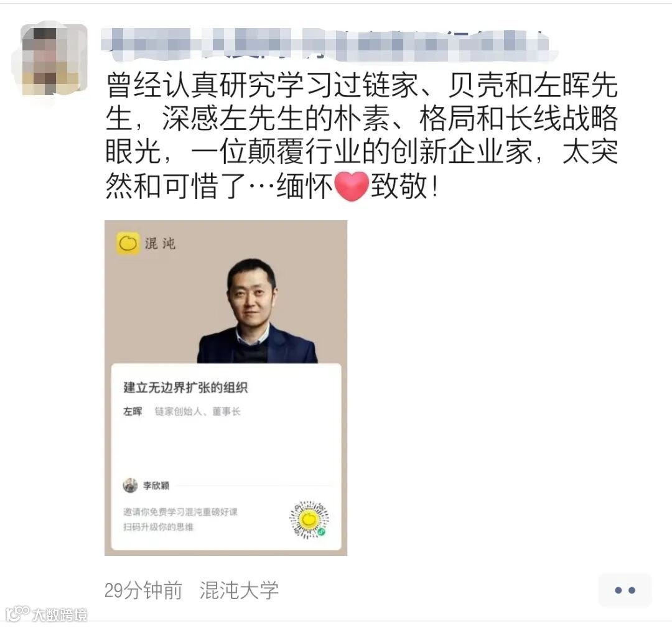Tap the mini-program QR code
The width and height of the screenshot is (672, 627).
click(309, 519)
